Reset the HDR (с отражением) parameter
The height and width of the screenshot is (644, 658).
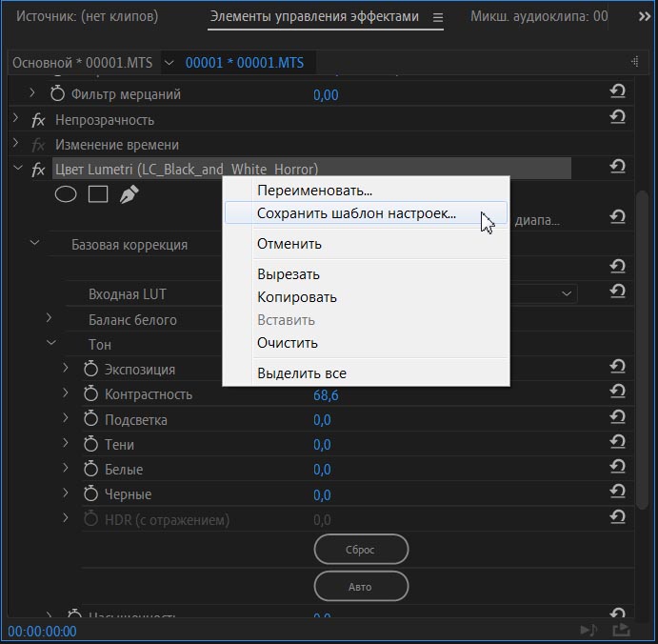click(618, 516)
